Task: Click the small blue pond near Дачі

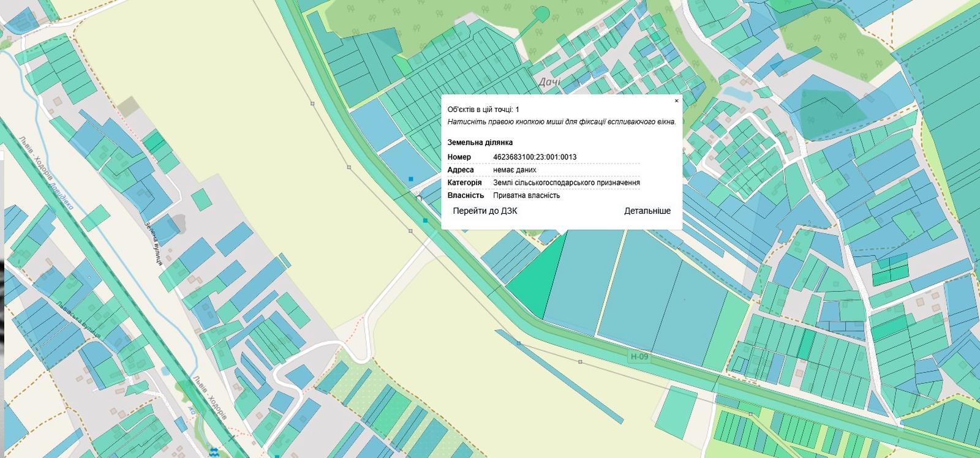Action: point(737,94)
